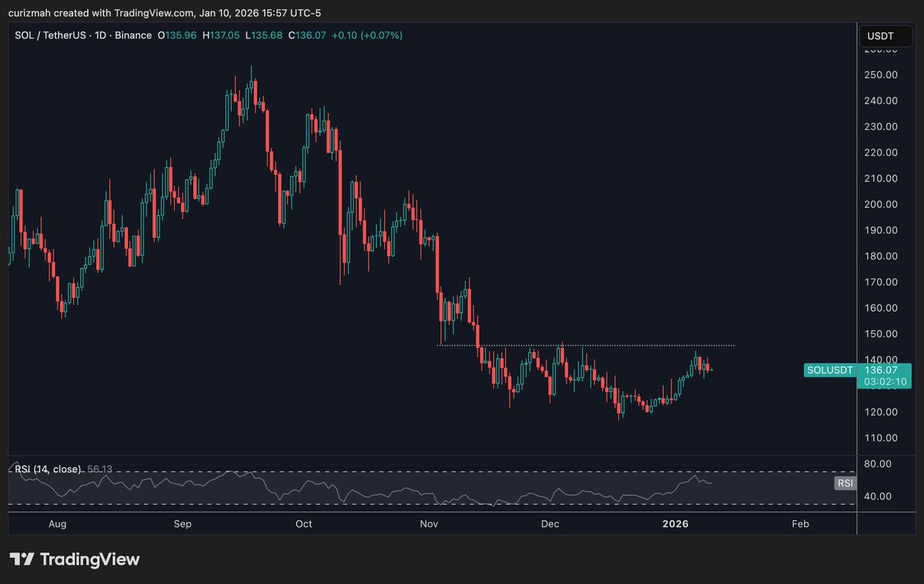Click the 230.00 price scale label

click(x=880, y=127)
